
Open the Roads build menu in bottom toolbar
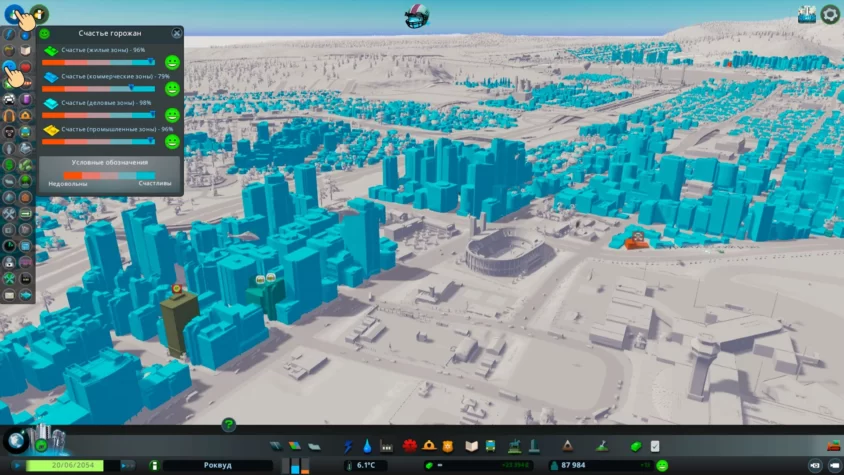276,446
